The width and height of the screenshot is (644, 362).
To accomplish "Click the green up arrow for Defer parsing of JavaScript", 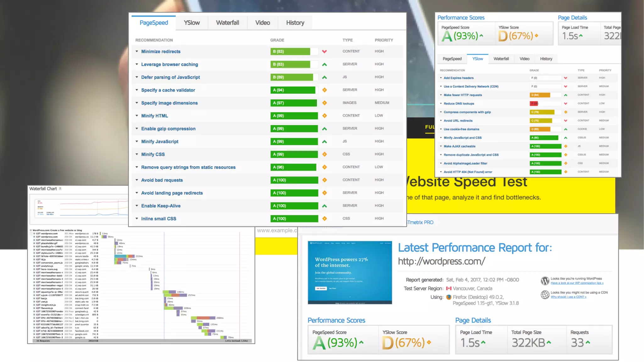I will coord(325,77).
